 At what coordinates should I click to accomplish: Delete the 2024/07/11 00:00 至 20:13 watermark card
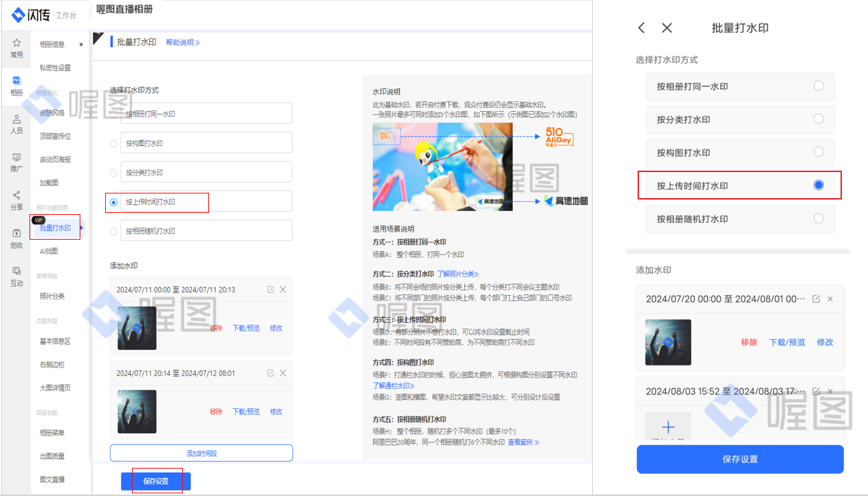pyautogui.click(x=283, y=290)
